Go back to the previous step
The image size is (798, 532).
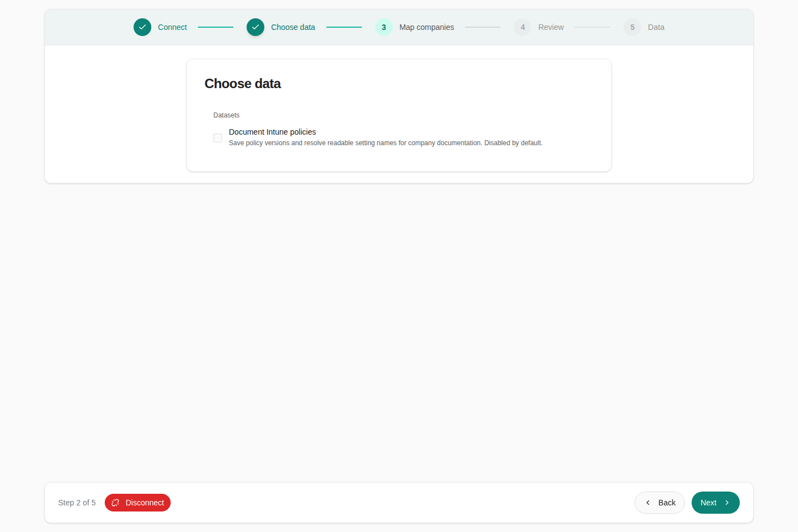click(659, 503)
